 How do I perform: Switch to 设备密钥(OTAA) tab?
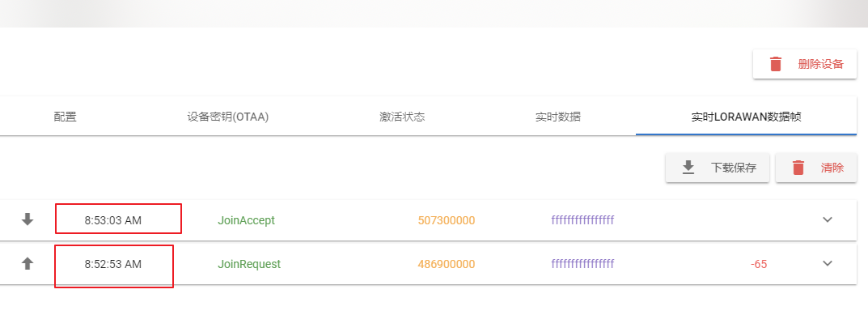[x=227, y=117]
